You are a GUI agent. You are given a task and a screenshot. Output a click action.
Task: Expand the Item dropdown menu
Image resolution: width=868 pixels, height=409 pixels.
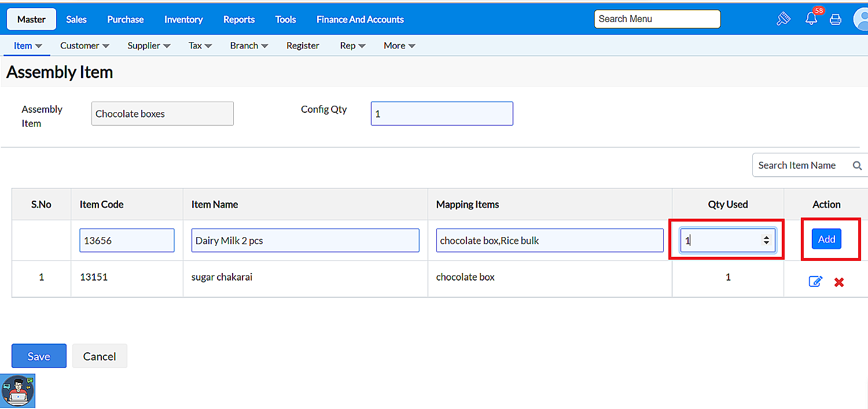click(28, 46)
